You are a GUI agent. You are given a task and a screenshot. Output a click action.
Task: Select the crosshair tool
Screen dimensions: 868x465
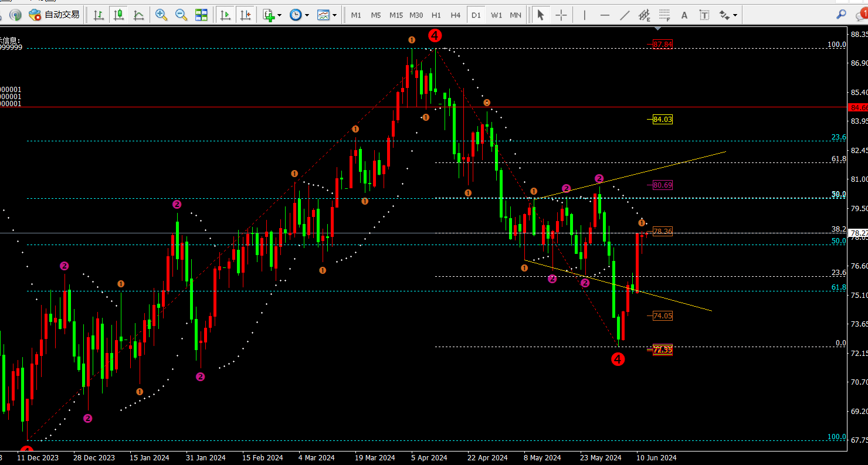[561, 15]
